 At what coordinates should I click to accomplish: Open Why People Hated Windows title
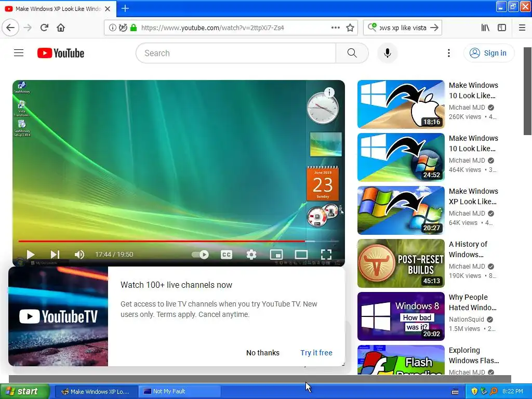click(x=473, y=302)
